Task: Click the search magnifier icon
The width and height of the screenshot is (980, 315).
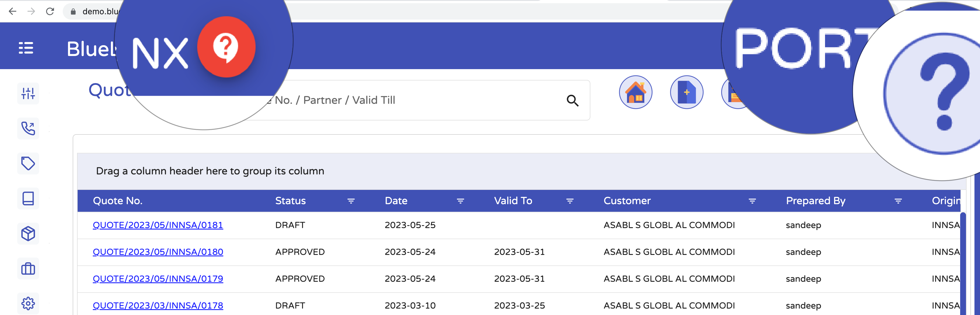Action: (573, 100)
